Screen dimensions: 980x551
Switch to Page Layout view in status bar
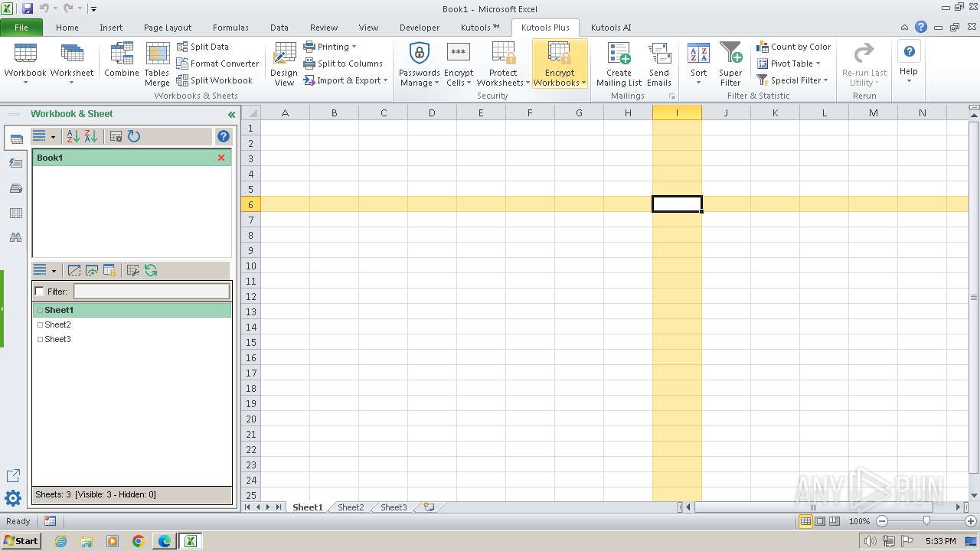(x=820, y=521)
